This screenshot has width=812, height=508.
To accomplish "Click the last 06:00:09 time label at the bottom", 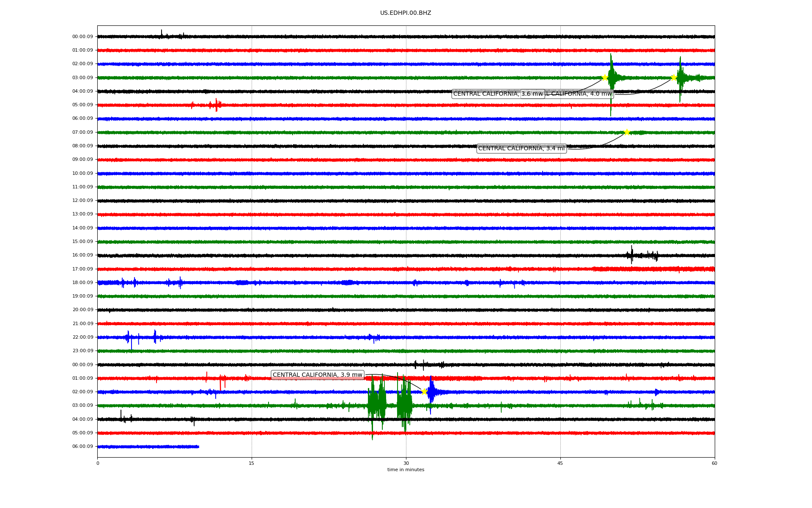I will click(82, 447).
